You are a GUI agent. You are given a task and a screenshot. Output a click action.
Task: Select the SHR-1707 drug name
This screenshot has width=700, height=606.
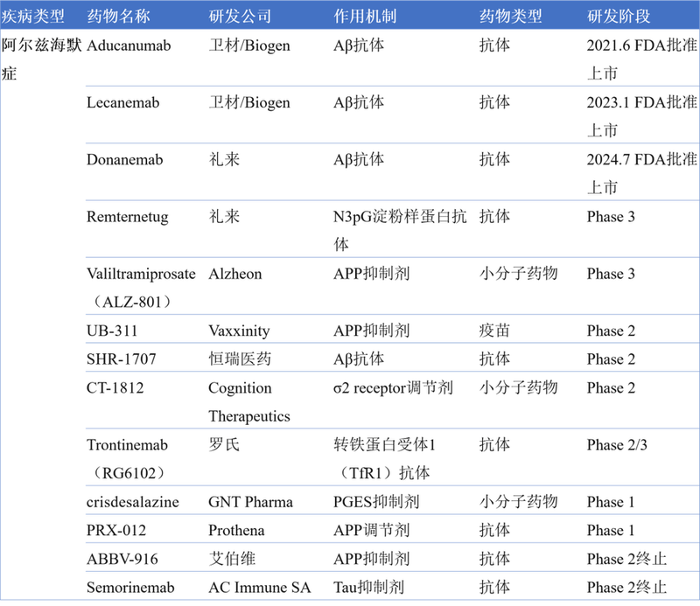point(122,359)
